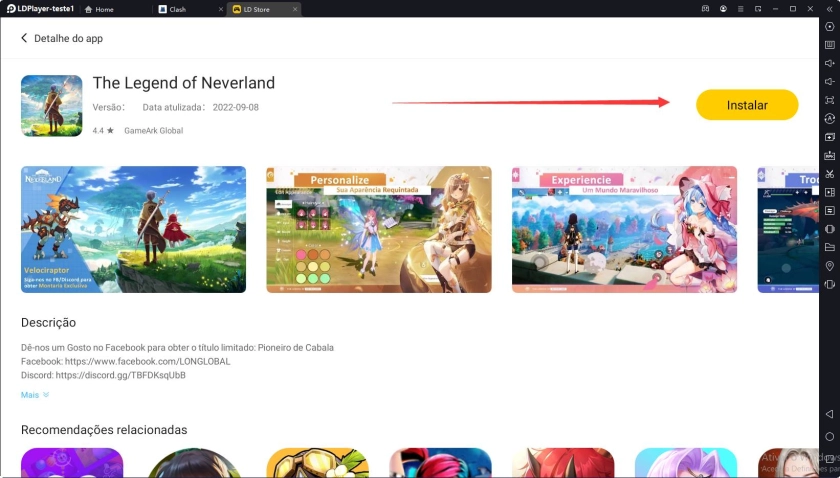Open the yellow goggles recommended app icon
The height and width of the screenshot is (478, 840).
coord(318,463)
